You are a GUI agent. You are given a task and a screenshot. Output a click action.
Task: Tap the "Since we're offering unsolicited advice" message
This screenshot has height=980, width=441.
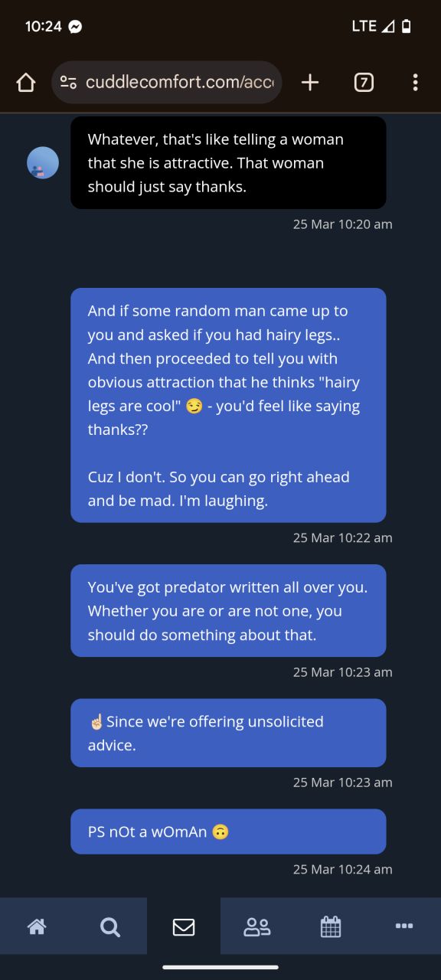[228, 733]
